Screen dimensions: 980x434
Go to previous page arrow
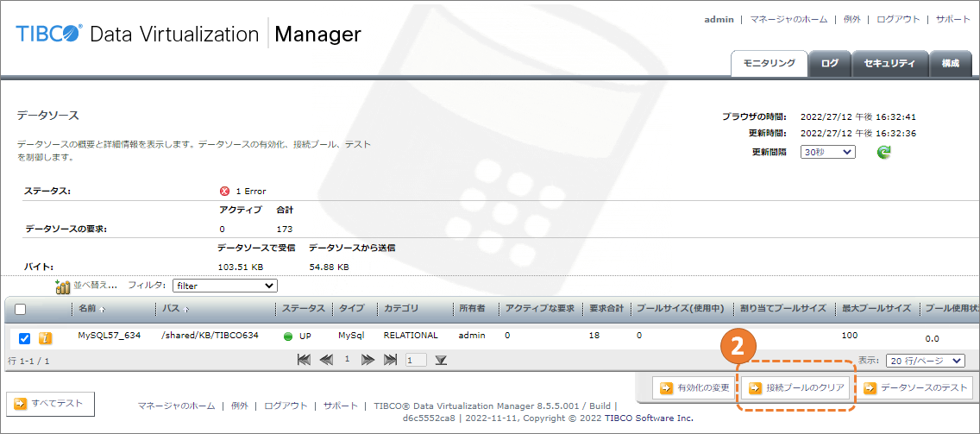(x=325, y=360)
